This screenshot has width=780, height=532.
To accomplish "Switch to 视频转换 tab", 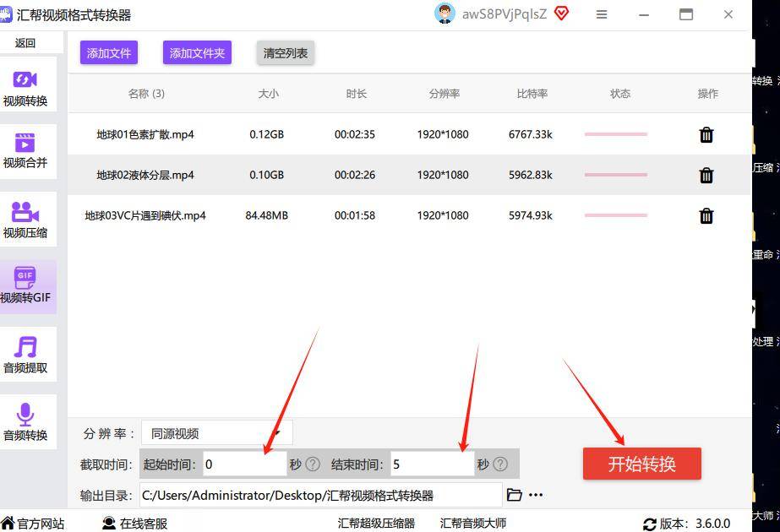I will 25,88.
